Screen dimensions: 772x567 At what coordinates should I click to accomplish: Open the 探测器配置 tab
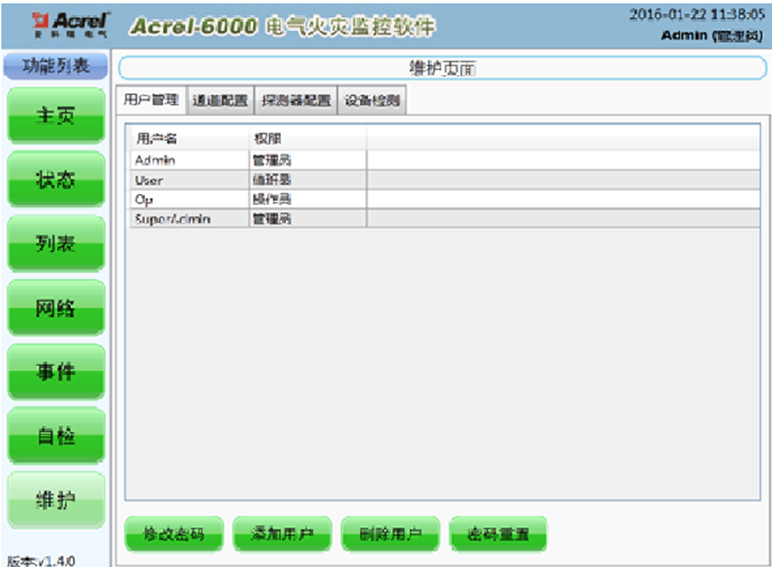pyautogui.click(x=295, y=100)
